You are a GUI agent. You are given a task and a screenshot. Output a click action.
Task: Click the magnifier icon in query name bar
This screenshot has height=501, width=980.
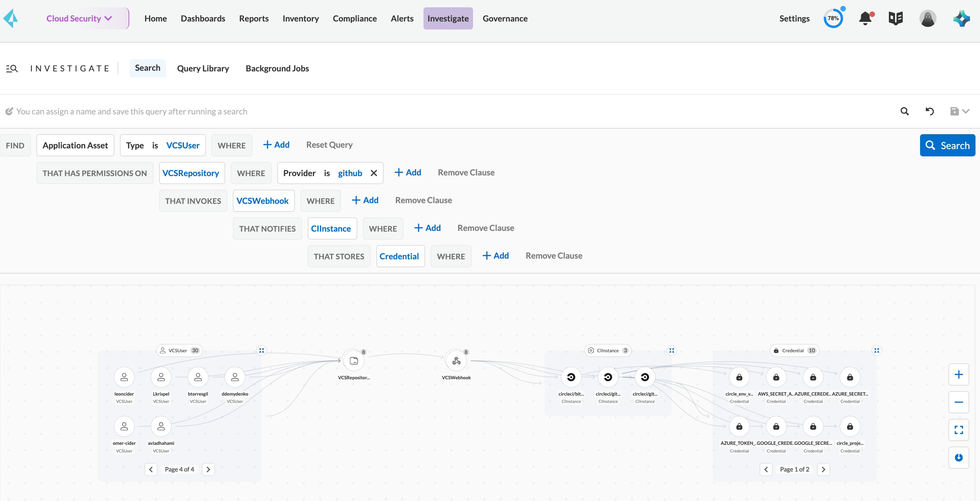click(x=905, y=111)
